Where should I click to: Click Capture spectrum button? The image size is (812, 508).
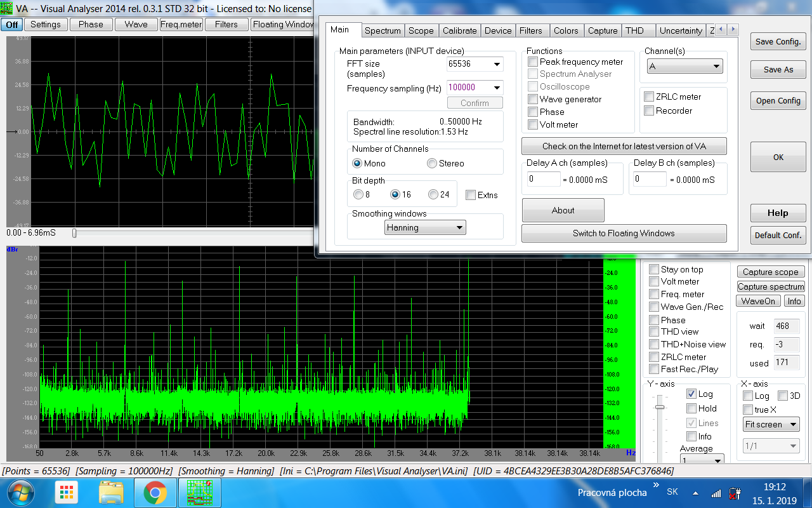(770, 286)
